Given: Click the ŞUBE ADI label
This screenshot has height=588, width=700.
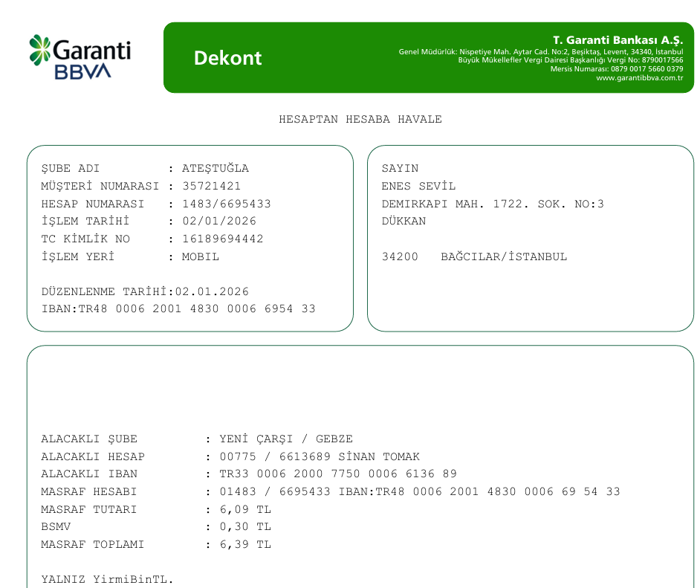Looking at the screenshot, I should (70, 168).
